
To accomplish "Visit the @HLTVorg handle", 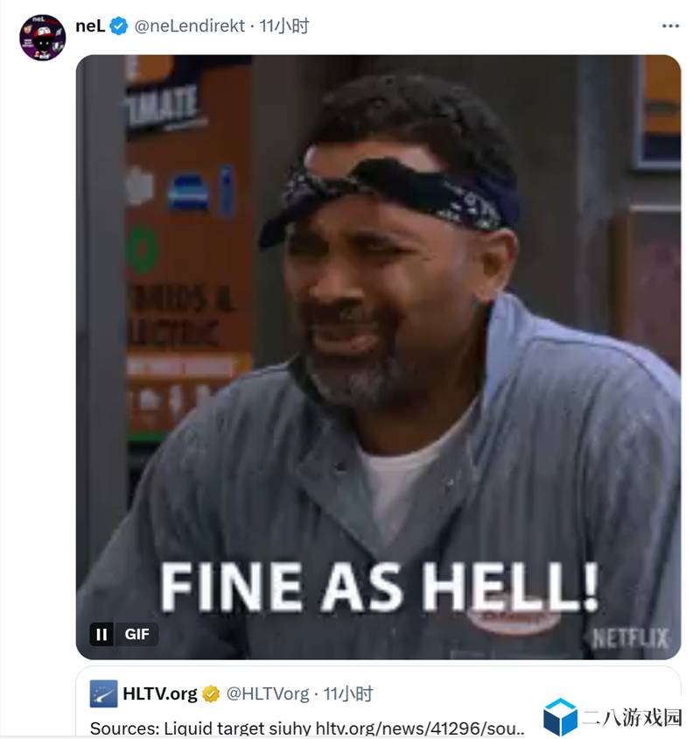I will (268, 693).
